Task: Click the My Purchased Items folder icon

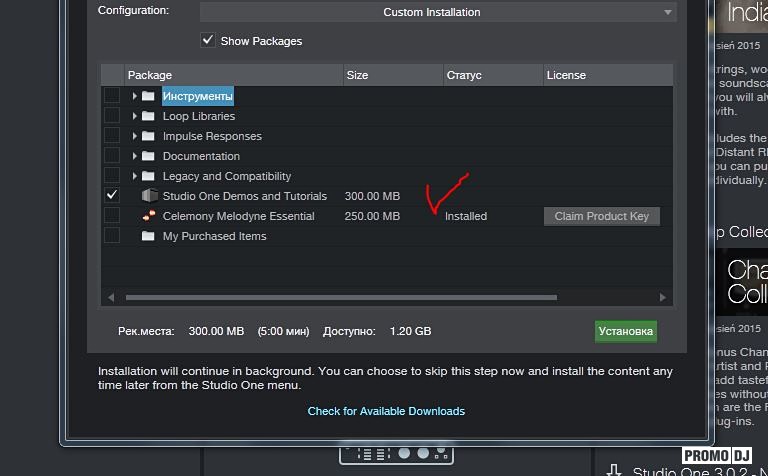Action: [149, 236]
